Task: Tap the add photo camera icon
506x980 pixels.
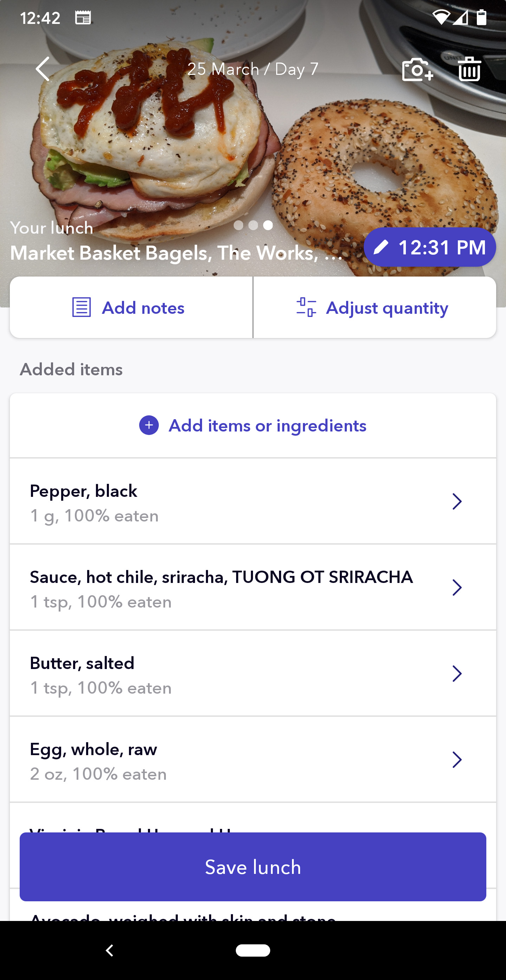Action: 417,70
